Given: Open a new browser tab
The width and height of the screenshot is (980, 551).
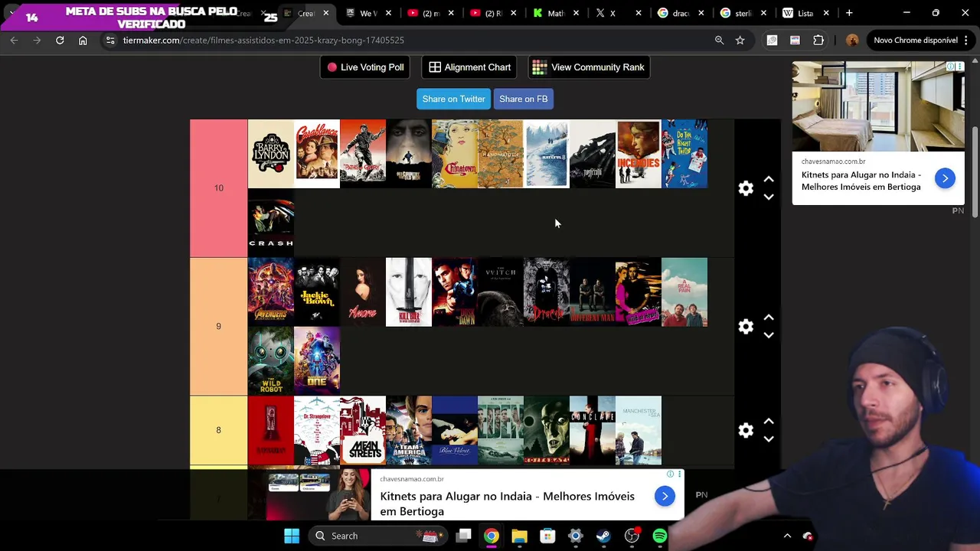Looking at the screenshot, I should tap(849, 13).
